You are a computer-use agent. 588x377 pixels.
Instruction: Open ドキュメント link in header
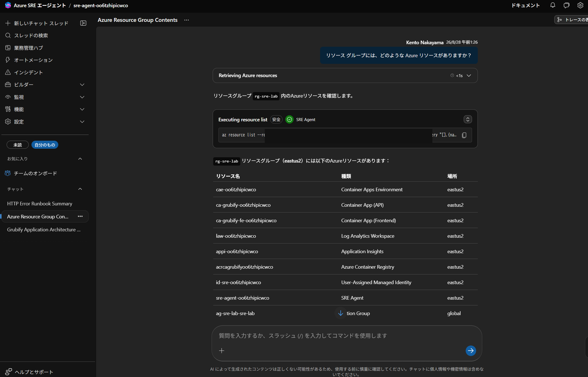point(526,5)
